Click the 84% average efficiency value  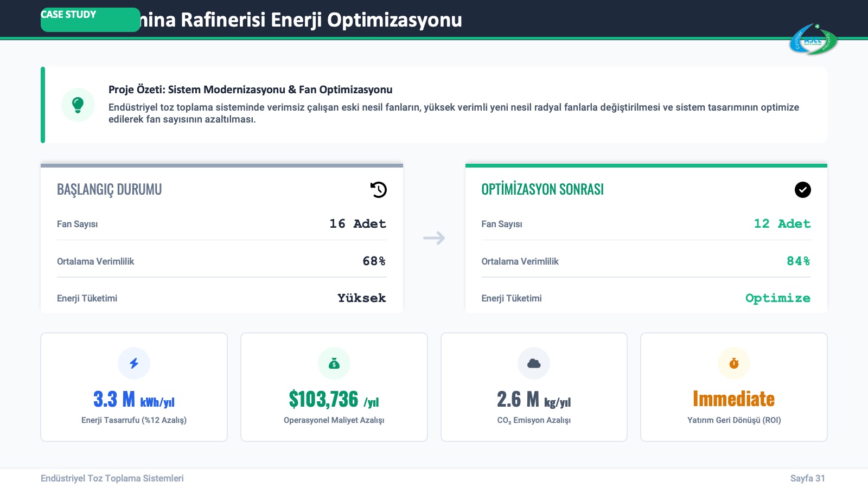pyautogui.click(x=798, y=261)
